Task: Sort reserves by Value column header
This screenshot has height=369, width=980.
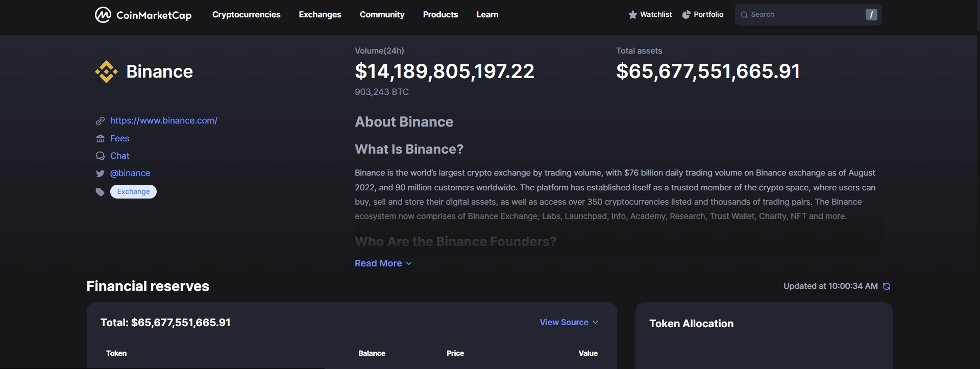Action: [588, 353]
